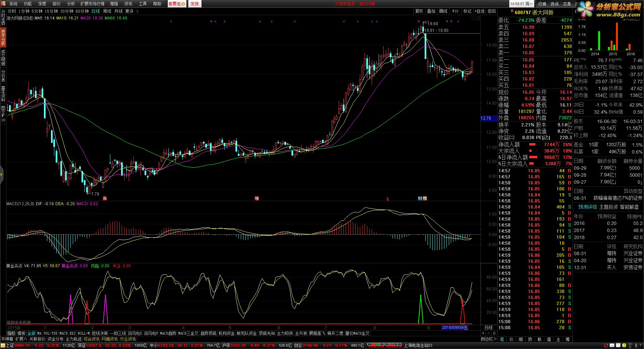Image resolution: width=644 pixels, height=349 pixels.
Task: Open the 行情 quotes tab
Action: pyautogui.click(x=542, y=4)
